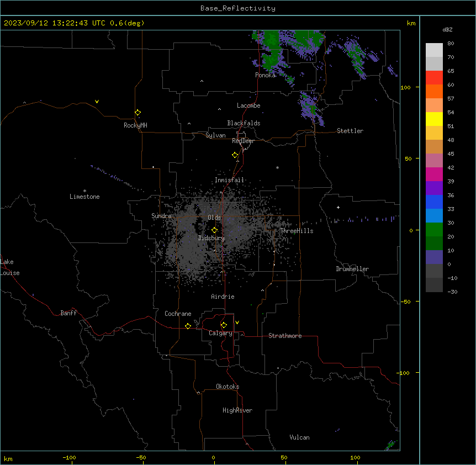476x465 pixels.
Task: Select the Didsbury town label
Action: coord(211,238)
